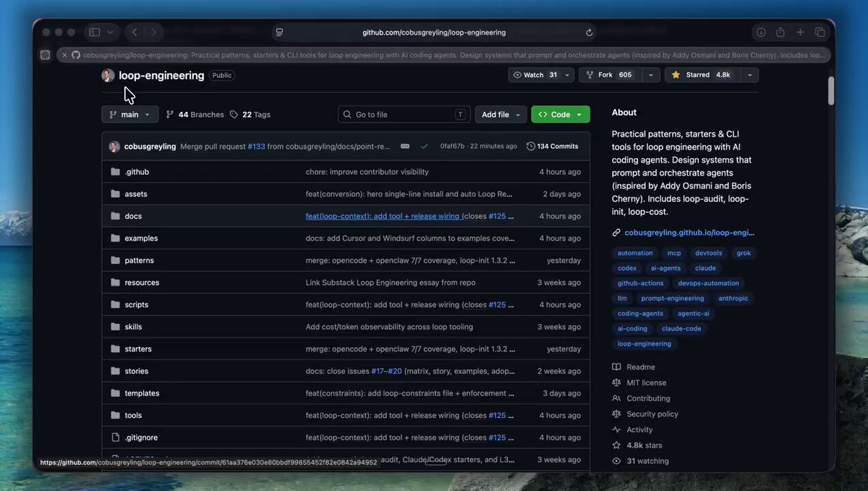Open the patterns folder

click(x=139, y=260)
